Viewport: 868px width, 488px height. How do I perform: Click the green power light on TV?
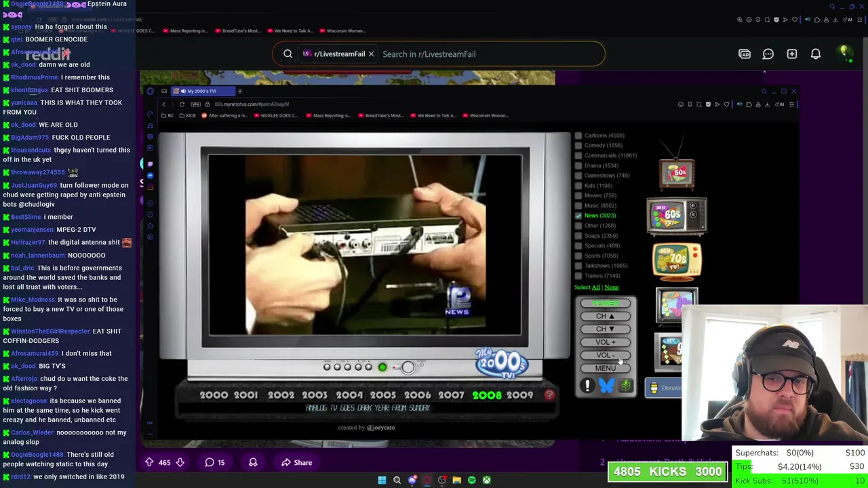[x=382, y=367]
